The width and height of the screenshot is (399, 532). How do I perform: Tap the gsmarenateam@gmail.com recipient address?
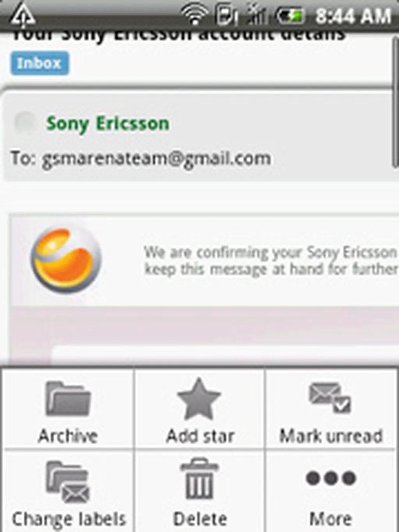pos(156,159)
